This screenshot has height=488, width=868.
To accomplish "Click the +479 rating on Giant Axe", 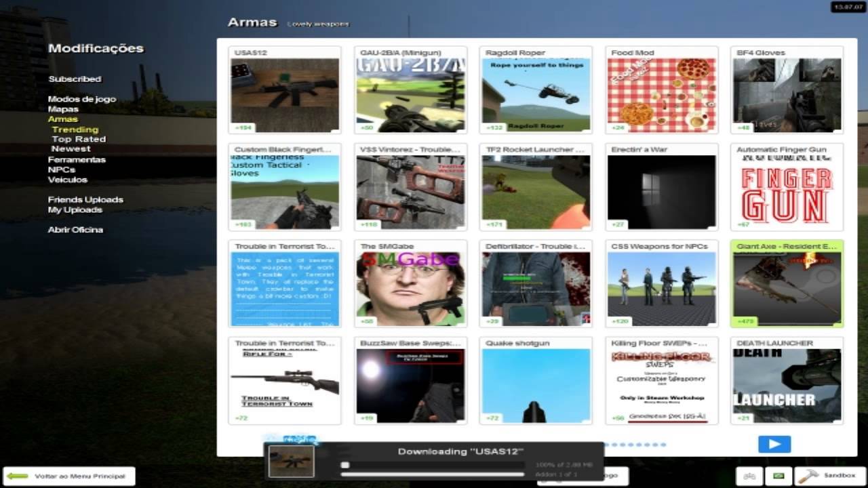I will [x=745, y=321].
